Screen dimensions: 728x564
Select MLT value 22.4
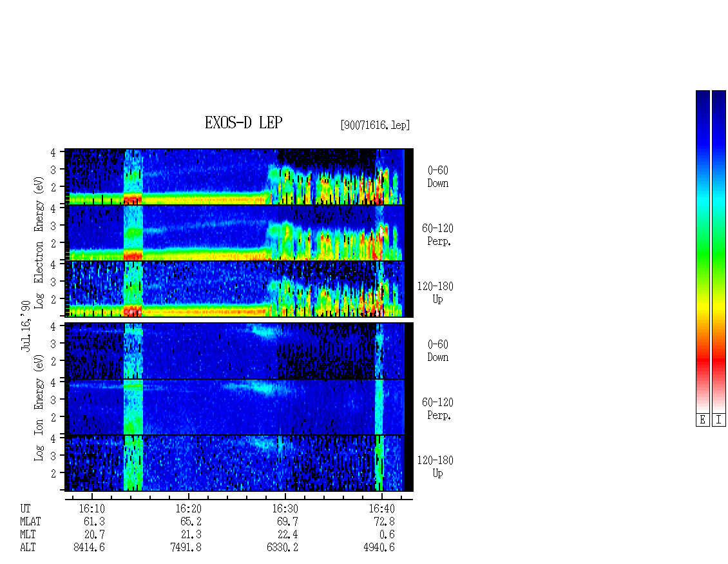tap(287, 535)
